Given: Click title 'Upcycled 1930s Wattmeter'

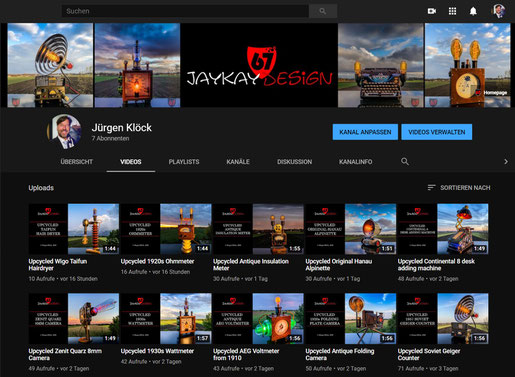Looking at the screenshot, I should click(157, 351).
